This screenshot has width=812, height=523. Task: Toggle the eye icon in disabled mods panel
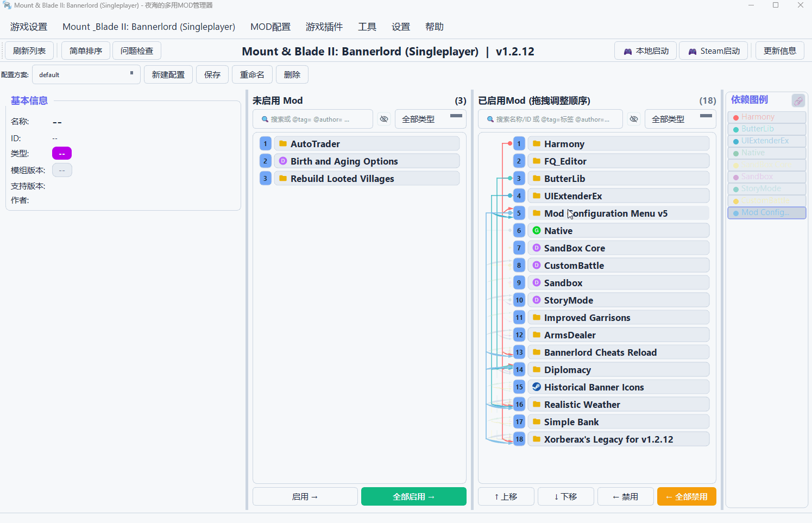click(x=384, y=119)
